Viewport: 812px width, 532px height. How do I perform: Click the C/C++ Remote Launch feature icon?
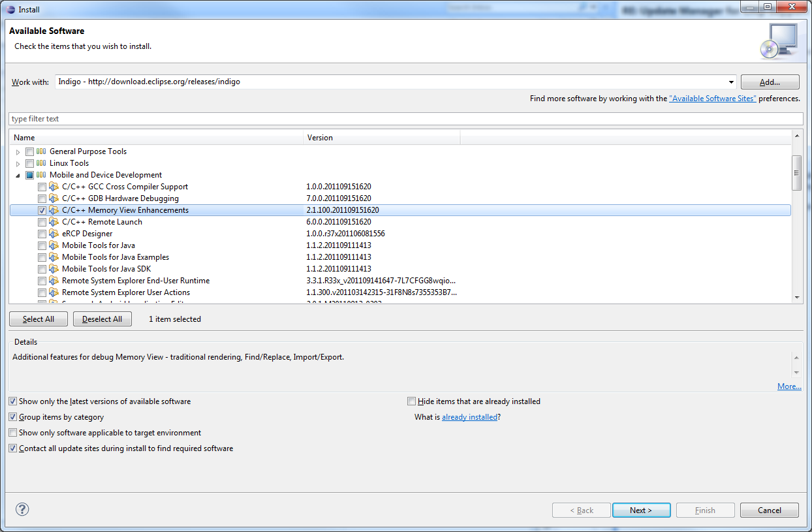(54, 222)
